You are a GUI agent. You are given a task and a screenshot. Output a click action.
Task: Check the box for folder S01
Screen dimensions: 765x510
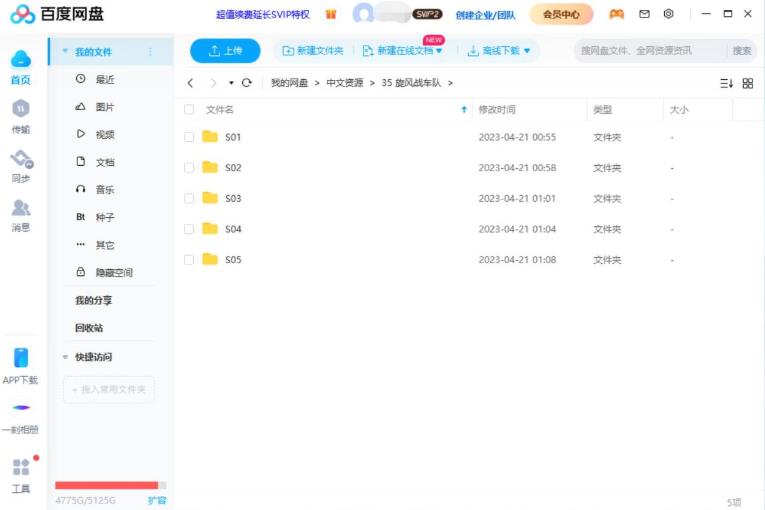tap(189, 137)
